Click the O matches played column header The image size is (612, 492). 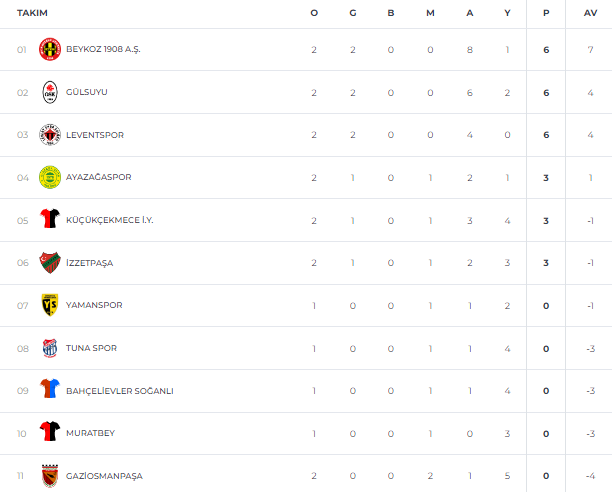click(314, 12)
